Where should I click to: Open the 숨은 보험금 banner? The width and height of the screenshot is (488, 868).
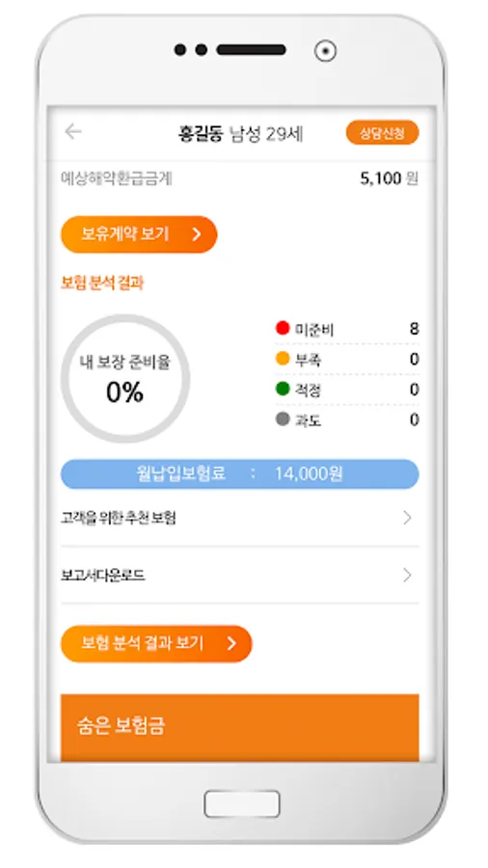point(239,727)
